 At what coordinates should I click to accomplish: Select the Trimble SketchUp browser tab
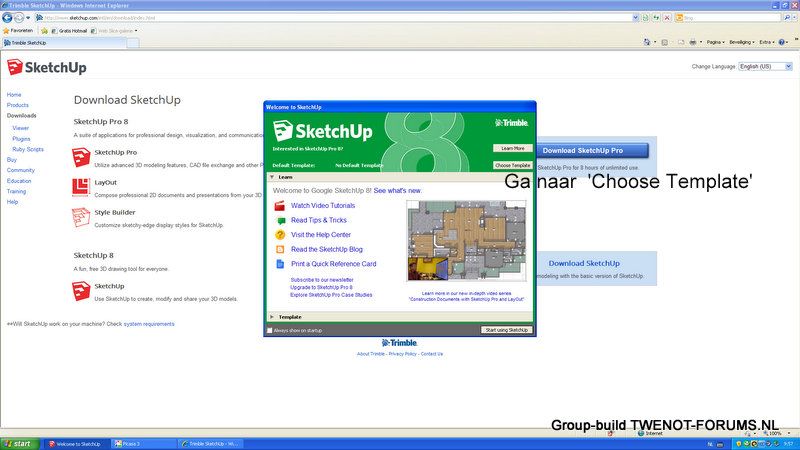tap(64, 43)
